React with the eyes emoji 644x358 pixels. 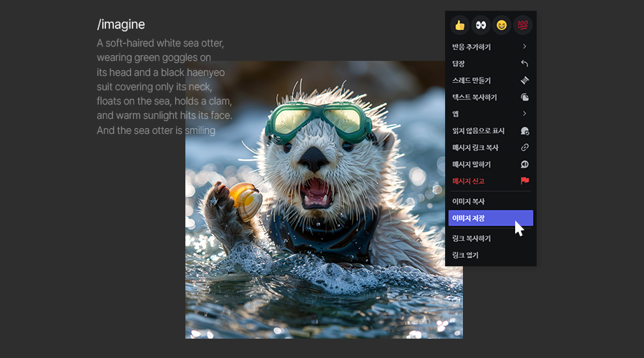coord(481,25)
